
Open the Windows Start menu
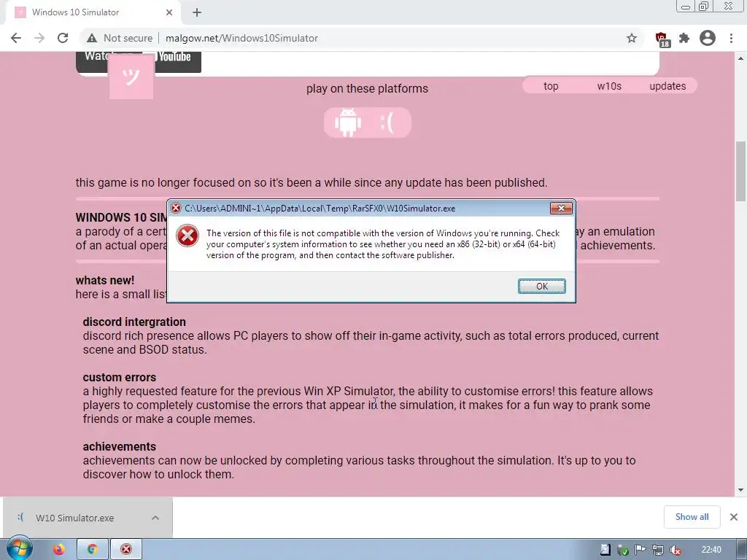[19, 549]
